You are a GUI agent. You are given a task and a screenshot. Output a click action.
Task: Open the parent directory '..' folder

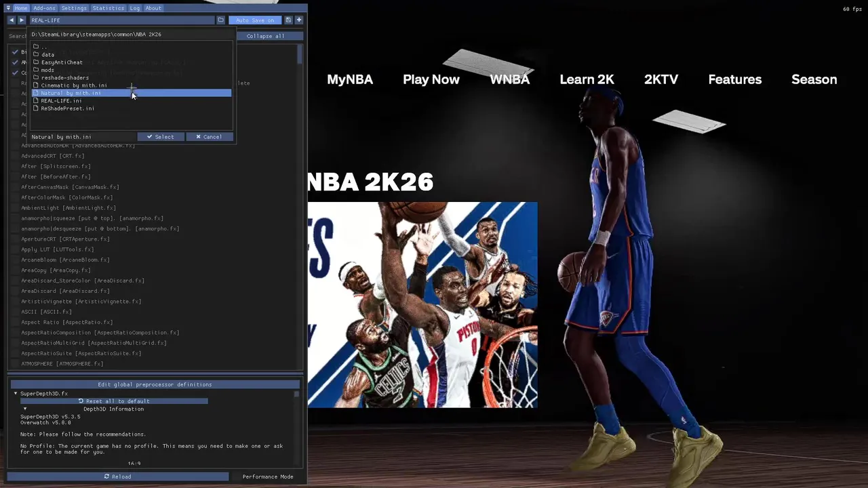(x=132, y=47)
